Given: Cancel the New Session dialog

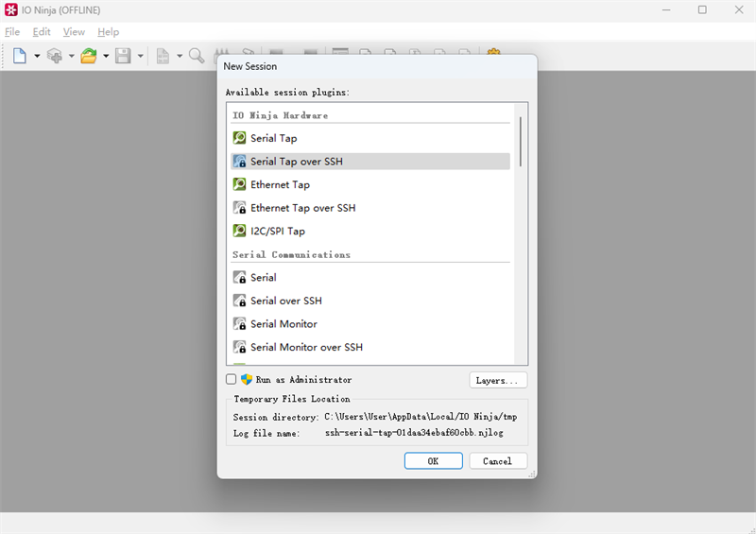Looking at the screenshot, I should (x=498, y=460).
